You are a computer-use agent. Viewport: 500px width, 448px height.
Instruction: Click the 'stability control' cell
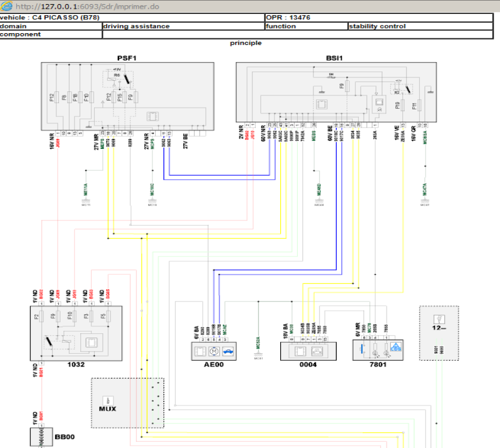click(420, 26)
